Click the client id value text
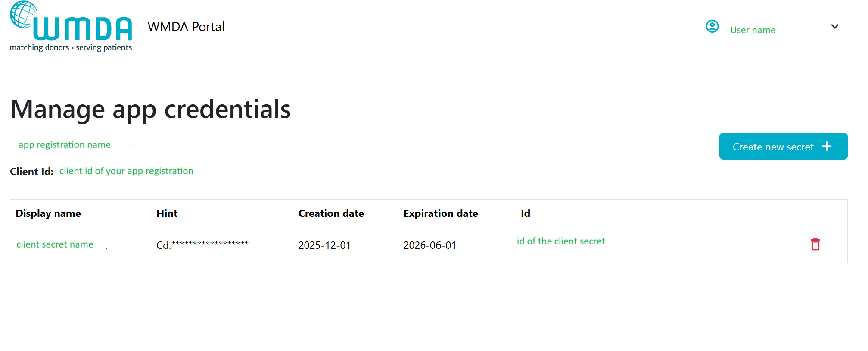Viewport: 868px width, 351px height. point(126,171)
